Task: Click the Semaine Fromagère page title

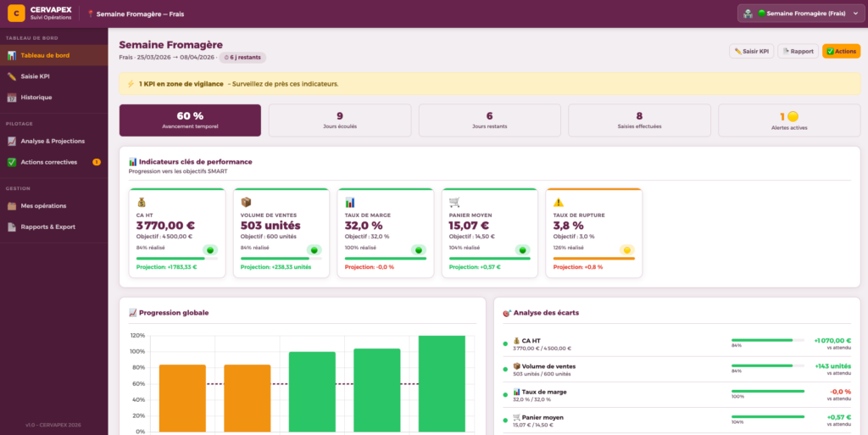Action: click(x=171, y=45)
